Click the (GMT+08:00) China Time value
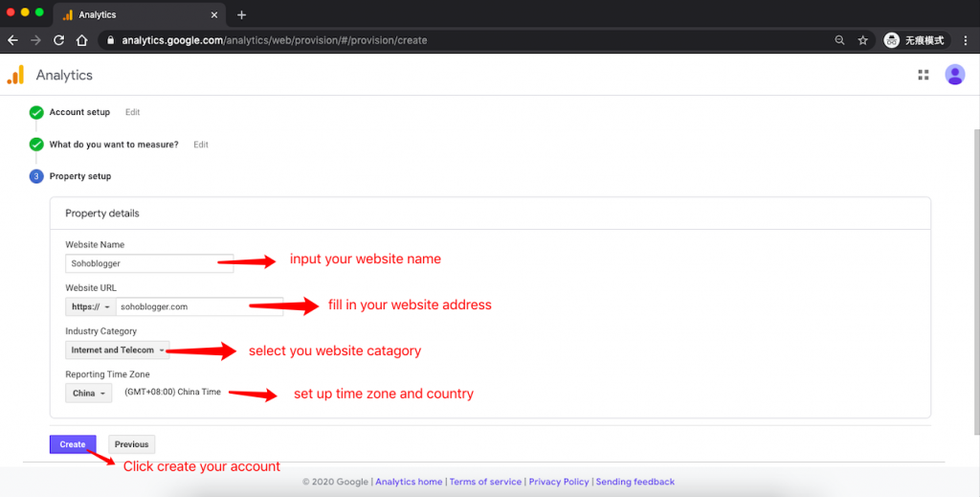The image size is (980, 497). (x=172, y=392)
